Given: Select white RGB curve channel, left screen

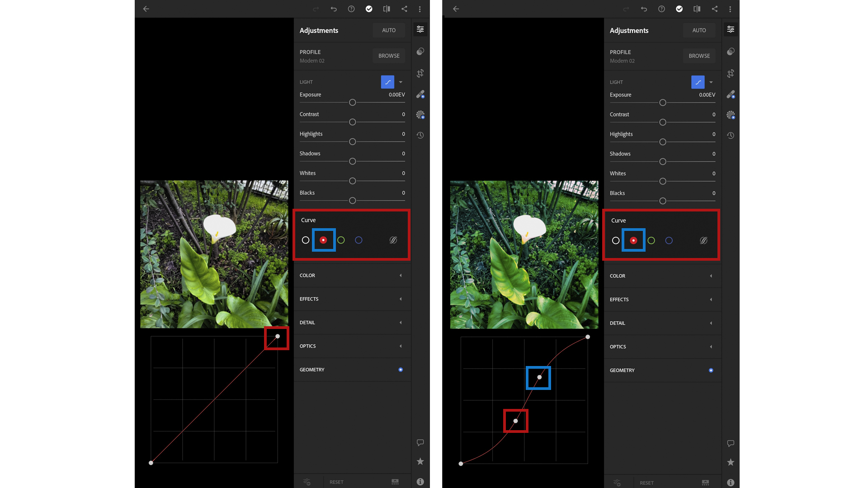Looking at the screenshot, I should tap(306, 240).
